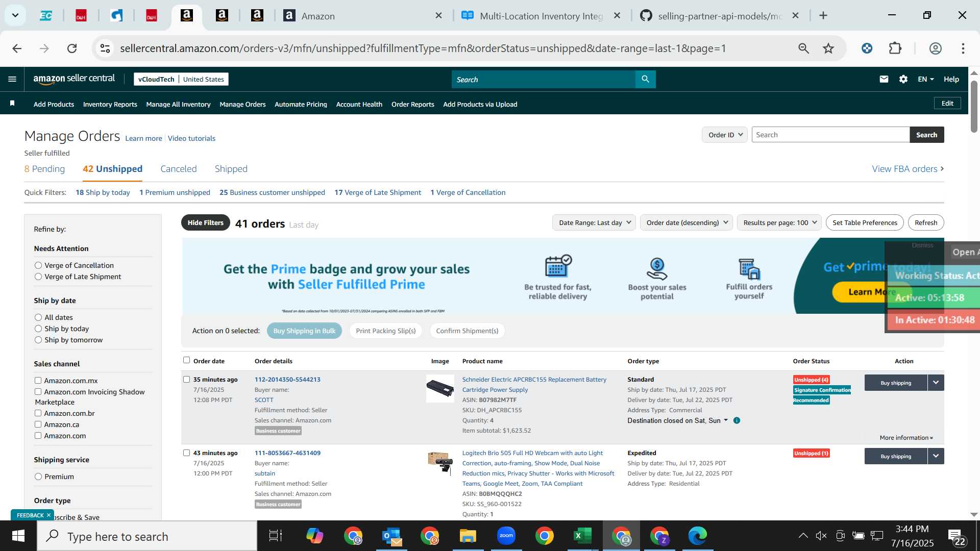Select the Ship by tomorrow radio button
This screenshot has width=980, height=551.
coord(38,340)
